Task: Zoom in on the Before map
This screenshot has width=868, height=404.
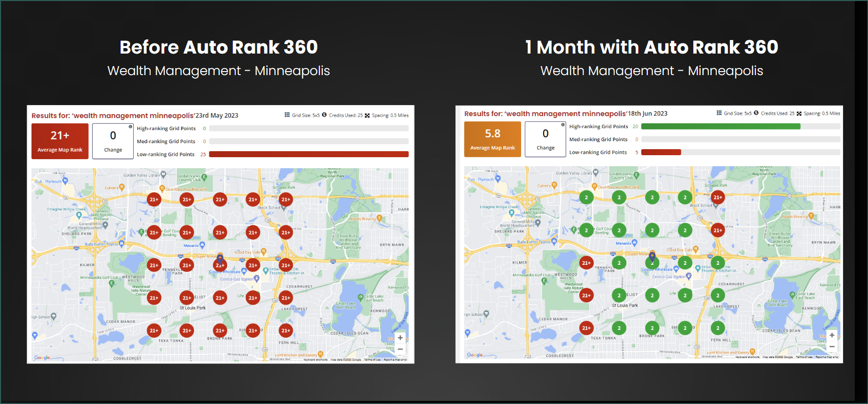Action: click(x=400, y=338)
